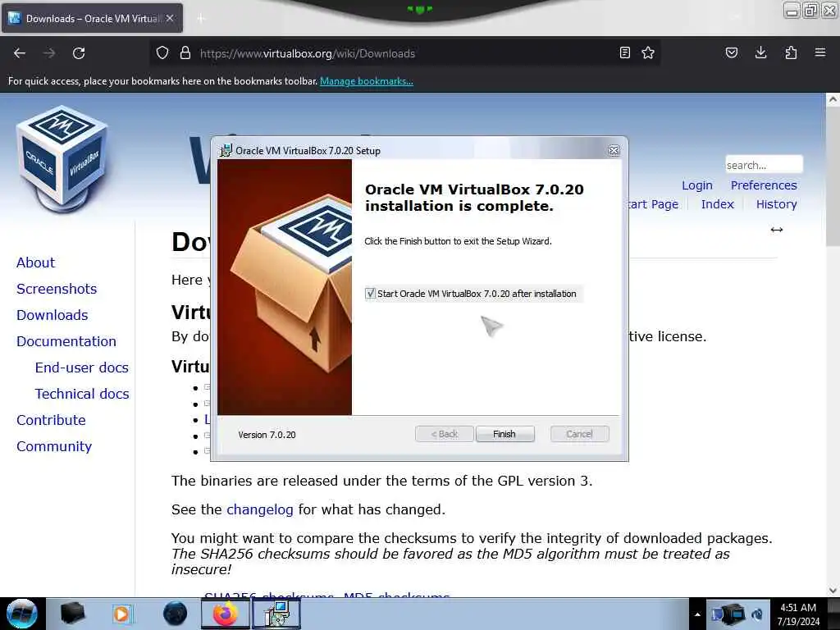Image resolution: width=840 pixels, height=630 pixels.
Task: Open the tracking protection shield icon
Action: pyautogui.click(x=162, y=53)
